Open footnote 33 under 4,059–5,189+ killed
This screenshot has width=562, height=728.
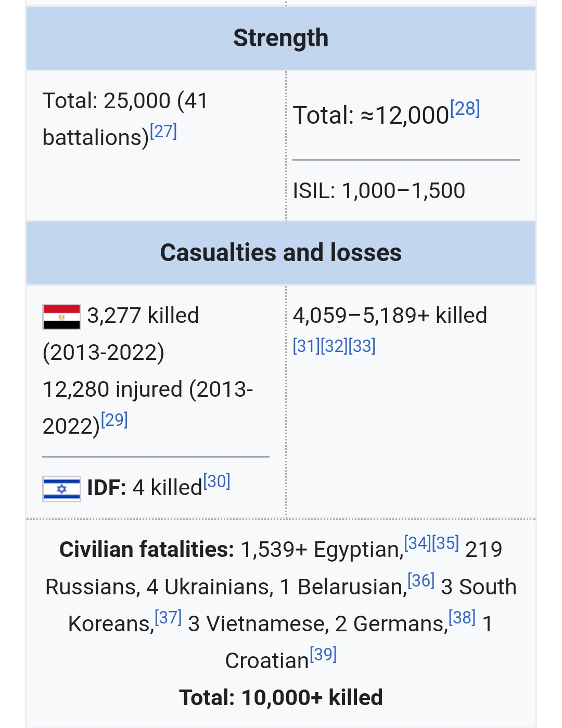[x=362, y=346]
